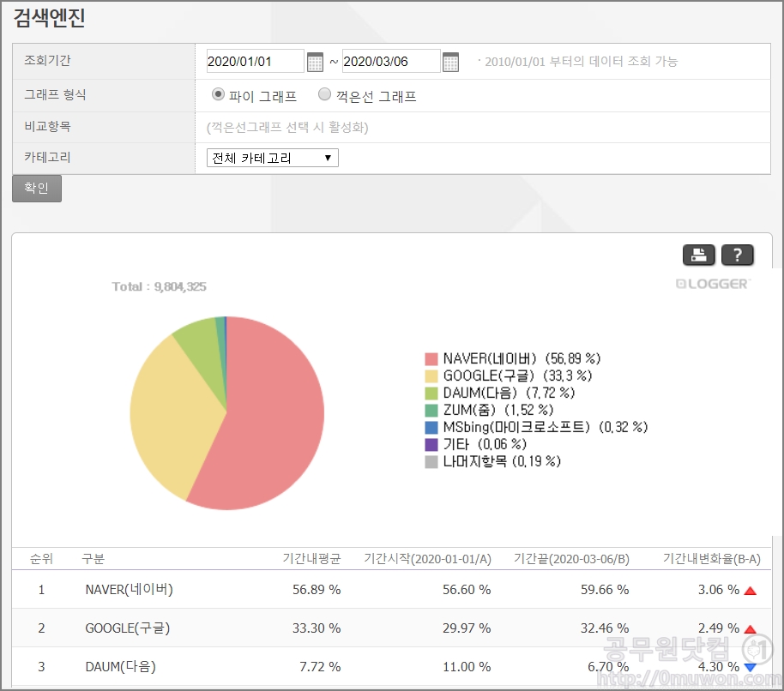The image size is (784, 691).
Task: Click the 카테고리 row label
Action: tap(47, 158)
